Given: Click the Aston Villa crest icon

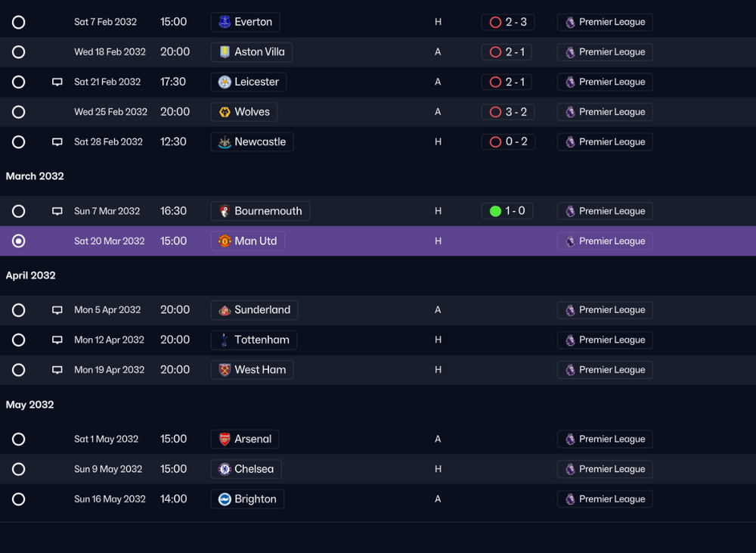Looking at the screenshot, I should (225, 52).
